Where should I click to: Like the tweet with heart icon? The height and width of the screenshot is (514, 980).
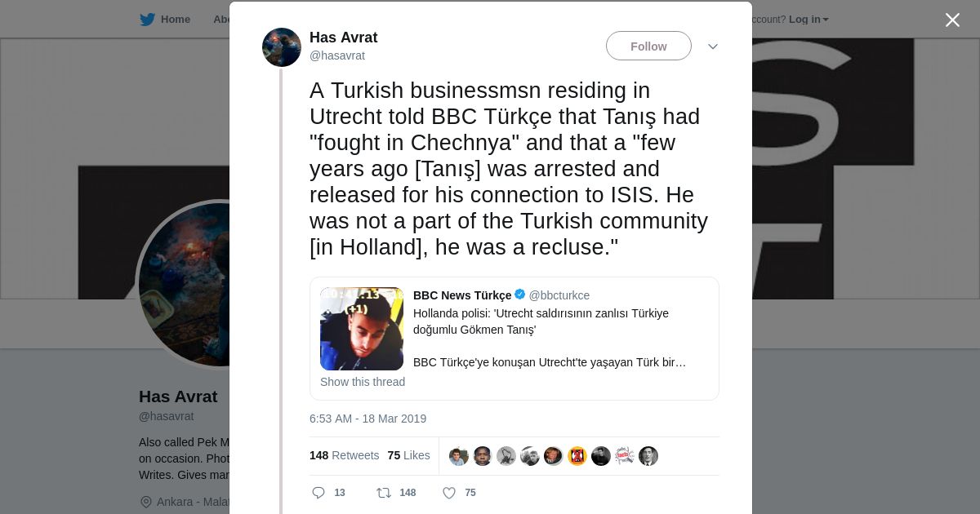tap(448, 493)
